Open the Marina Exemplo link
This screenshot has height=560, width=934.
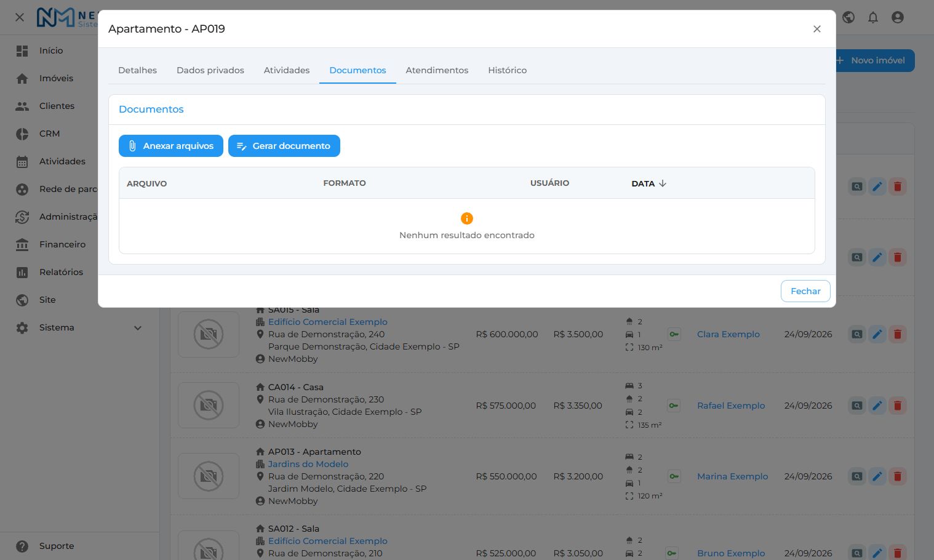tap(733, 476)
